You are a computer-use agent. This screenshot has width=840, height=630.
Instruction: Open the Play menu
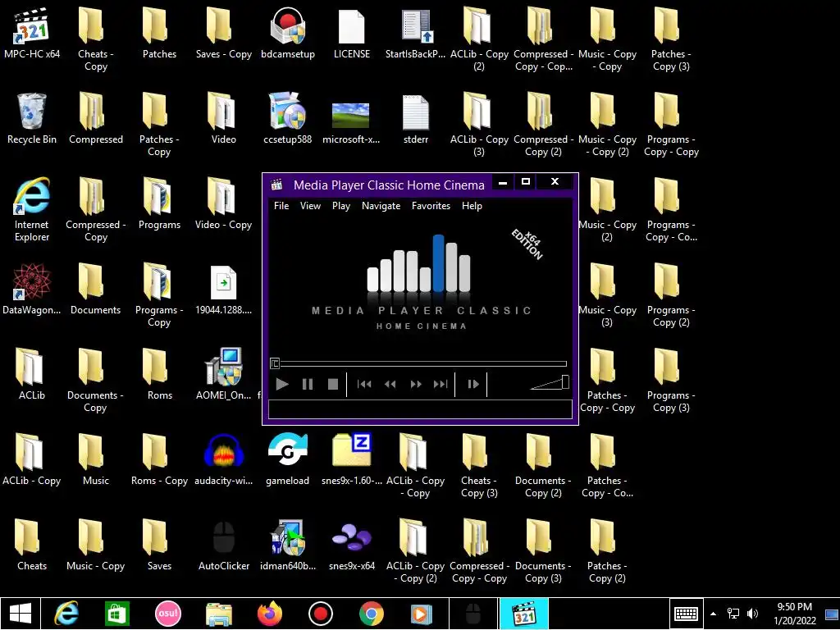point(340,206)
